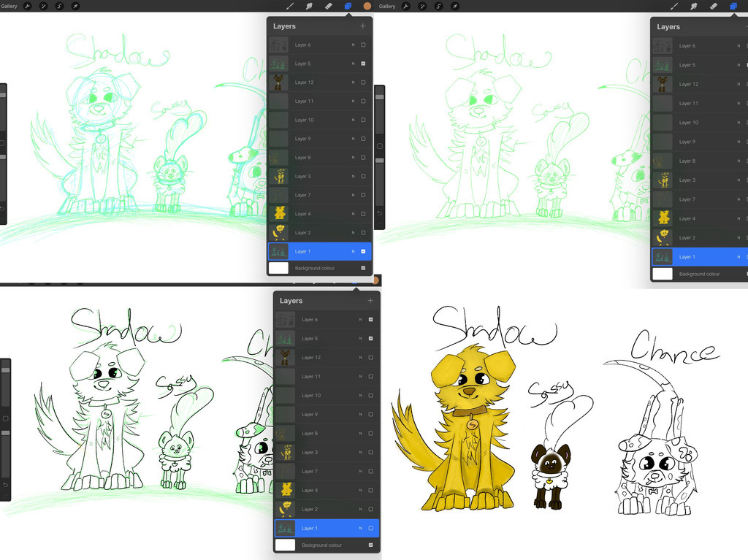
Task: Toggle Layer 6 visibility in bottom-left Layers panel
Action: click(x=370, y=320)
